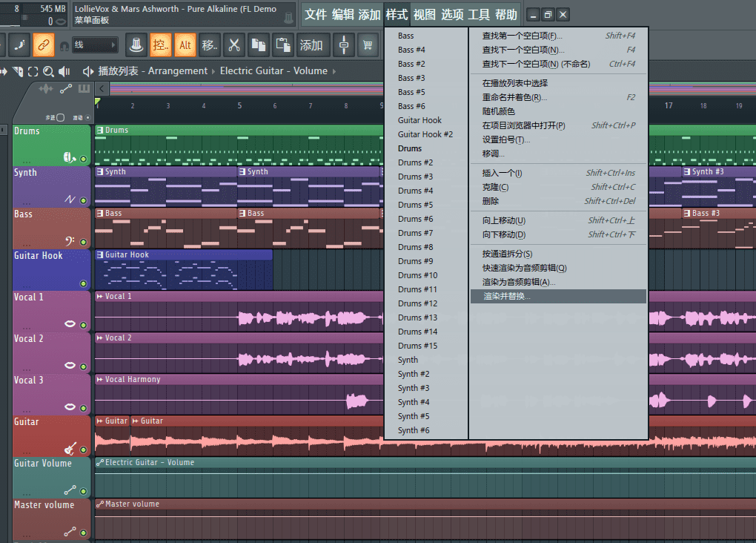Mute the Vocal 2 track

point(83,366)
